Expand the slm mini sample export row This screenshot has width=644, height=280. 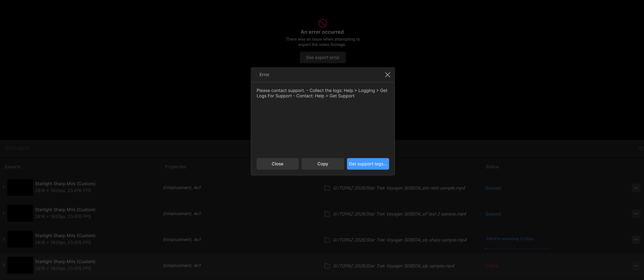tap(4, 187)
